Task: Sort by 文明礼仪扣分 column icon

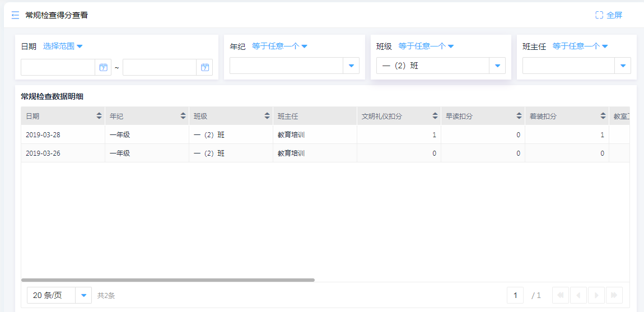Action: tap(435, 116)
